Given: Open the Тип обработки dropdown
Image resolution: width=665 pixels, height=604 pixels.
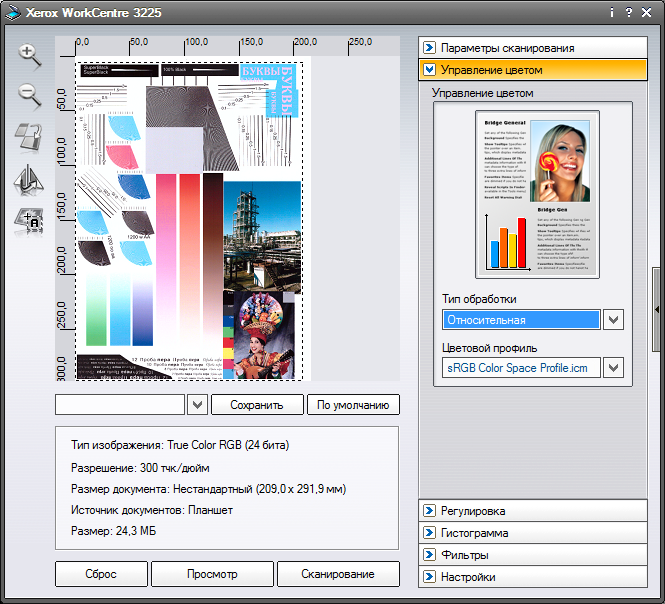Looking at the screenshot, I should coord(614,320).
